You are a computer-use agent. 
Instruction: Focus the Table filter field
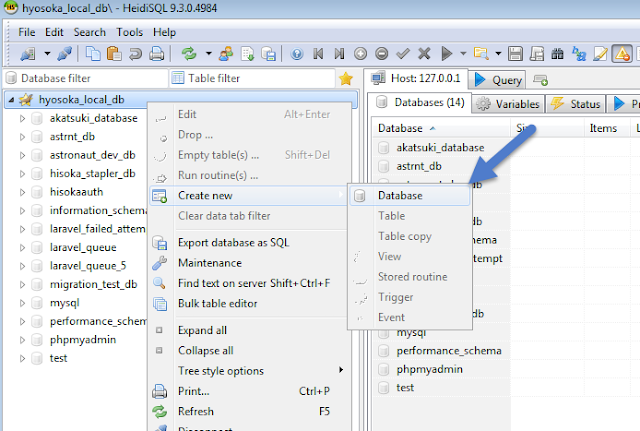tap(251, 78)
